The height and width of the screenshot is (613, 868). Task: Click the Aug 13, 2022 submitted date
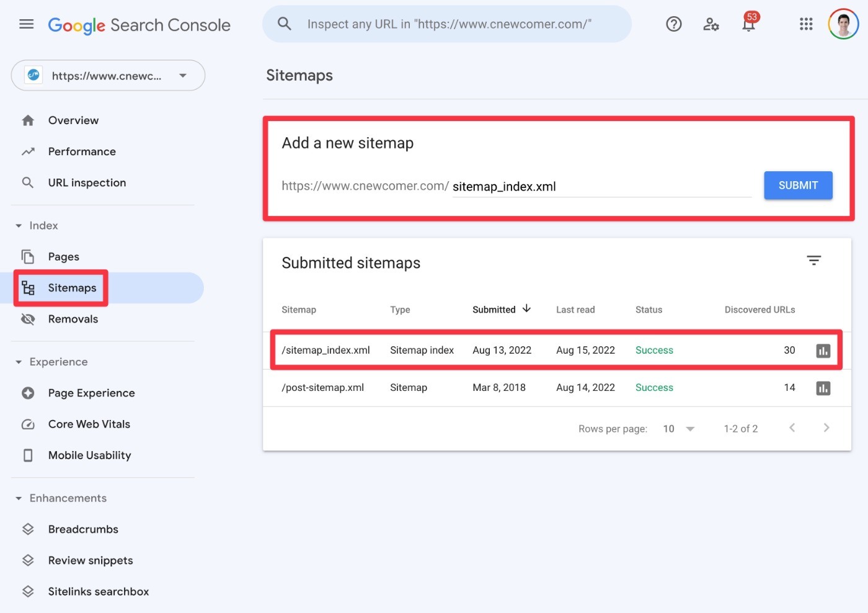pos(502,350)
